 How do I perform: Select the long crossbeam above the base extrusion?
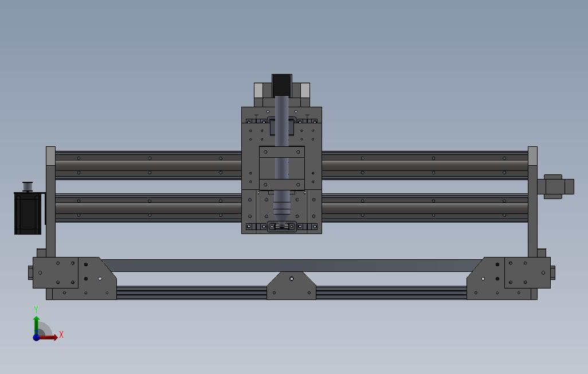pos(291,266)
